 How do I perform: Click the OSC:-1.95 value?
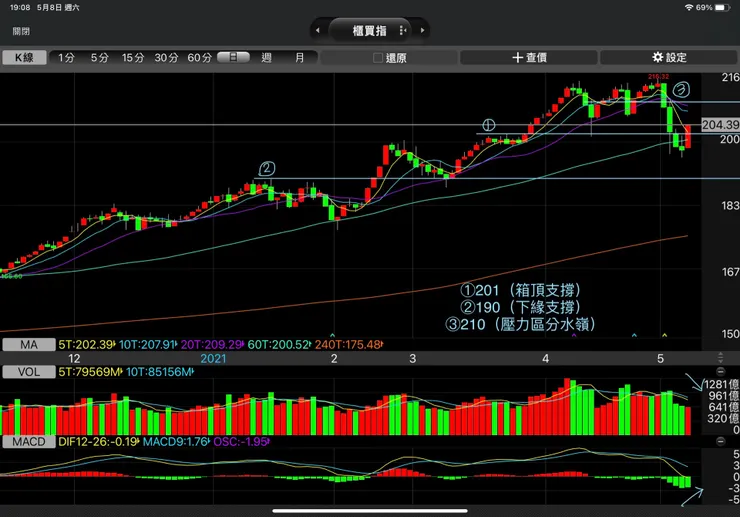[x=241, y=442]
